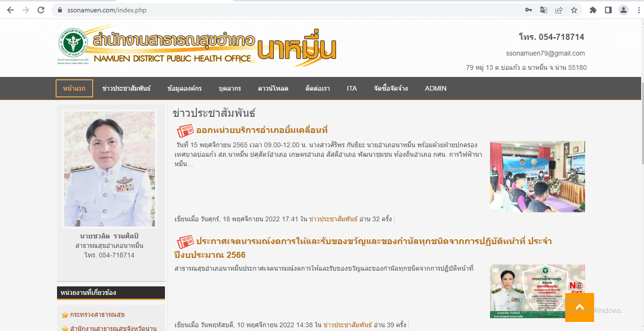Click the address text 79 หมู่ 13 ต.บ่อแก้ว

click(527, 67)
